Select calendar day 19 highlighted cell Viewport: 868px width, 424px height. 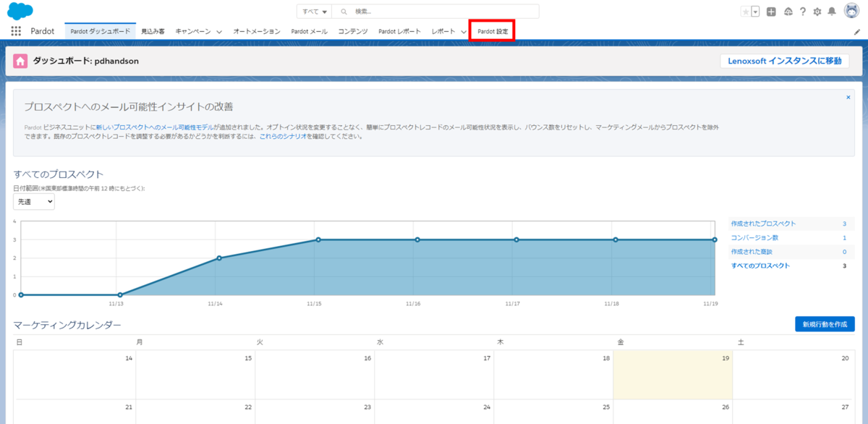673,374
